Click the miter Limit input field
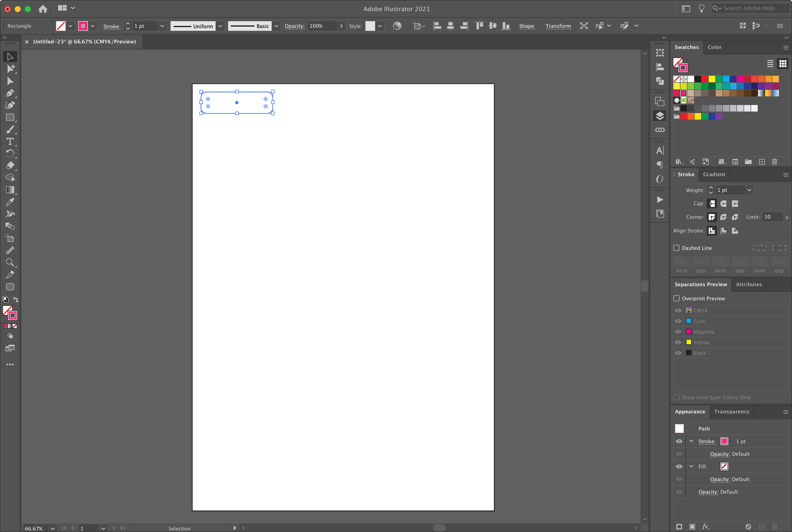The height and width of the screenshot is (532, 792). click(x=773, y=217)
